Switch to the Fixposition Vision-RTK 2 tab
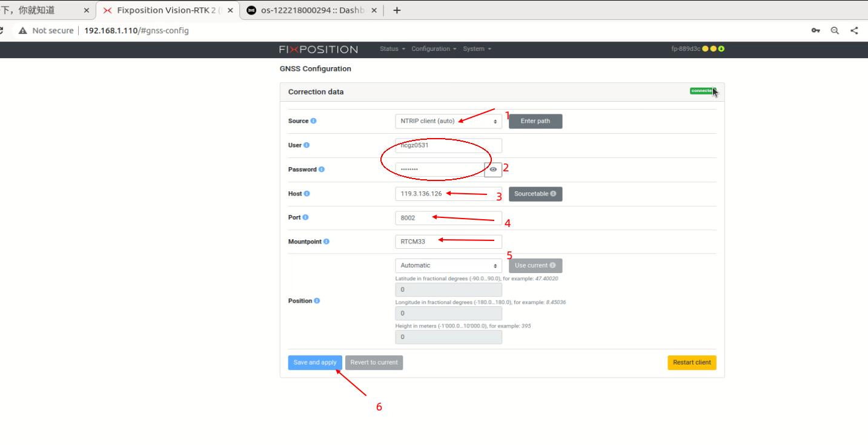 tap(167, 11)
